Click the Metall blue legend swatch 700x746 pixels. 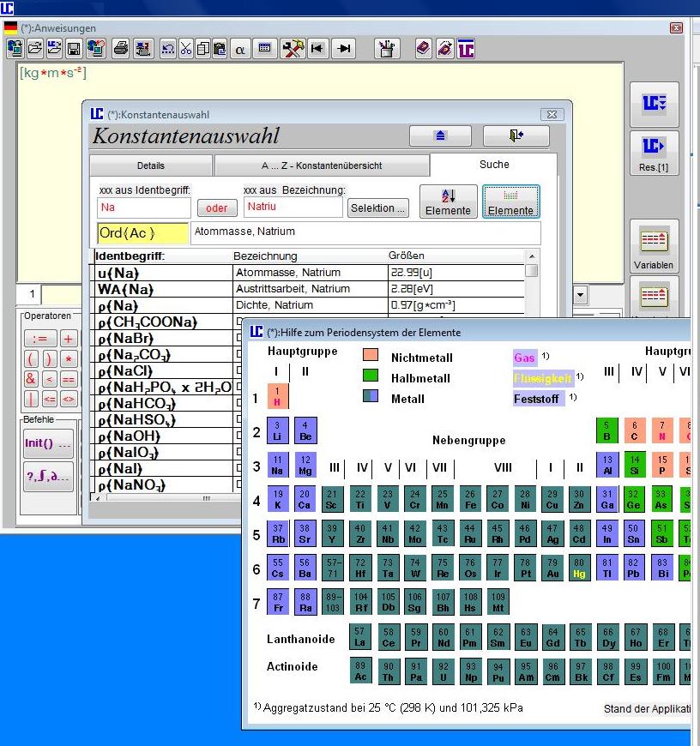(x=371, y=396)
